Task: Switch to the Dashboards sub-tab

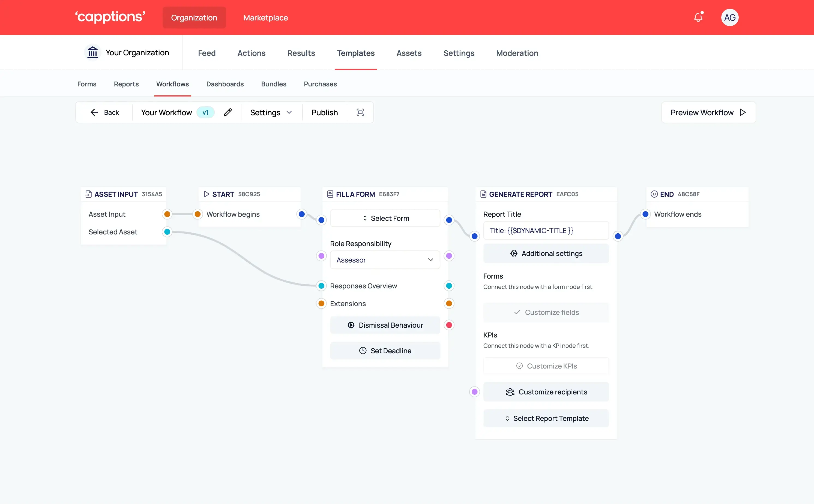Action: click(225, 84)
